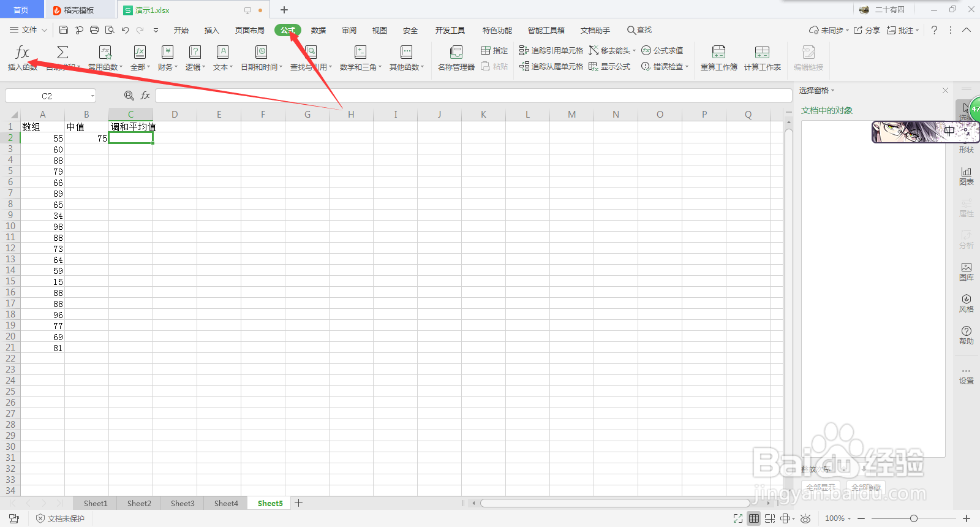This screenshot has width=980, height=527.
Task: Open the Logical (逻辑) functions icon
Action: pyautogui.click(x=195, y=52)
